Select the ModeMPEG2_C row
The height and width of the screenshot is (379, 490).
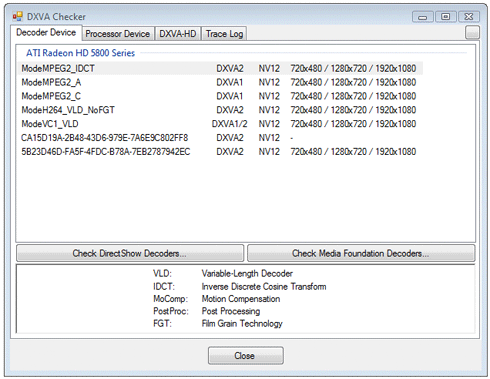click(220, 96)
